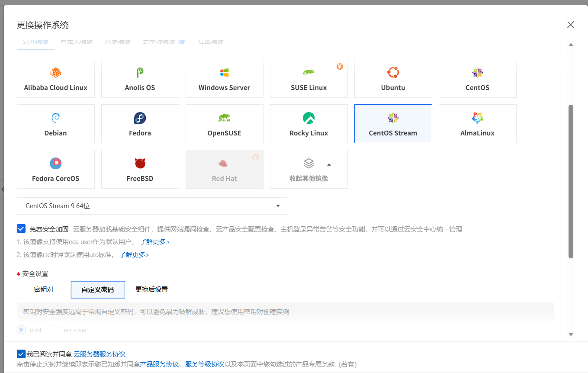
Task: Open 了解更多 link about rtc clock
Action: (x=135, y=254)
